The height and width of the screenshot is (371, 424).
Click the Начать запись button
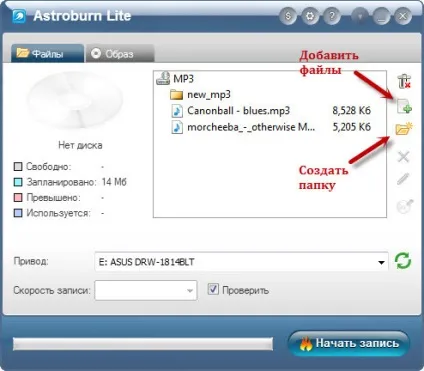[349, 343]
